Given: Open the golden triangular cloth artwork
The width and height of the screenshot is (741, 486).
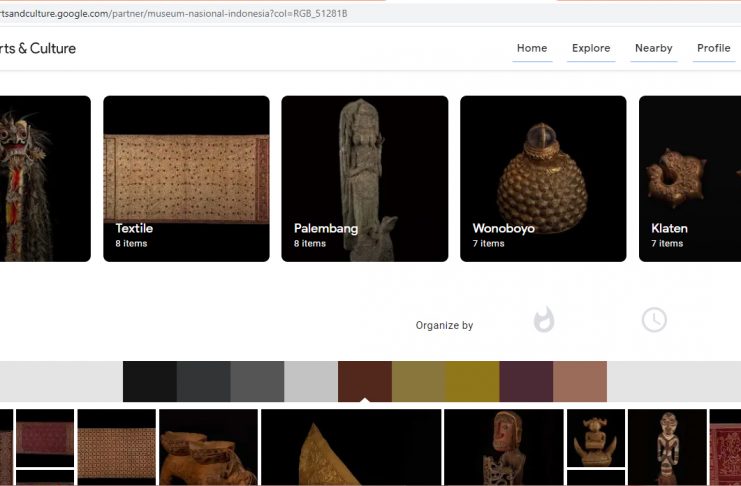Looking at the screenshot, I should 351,447.
